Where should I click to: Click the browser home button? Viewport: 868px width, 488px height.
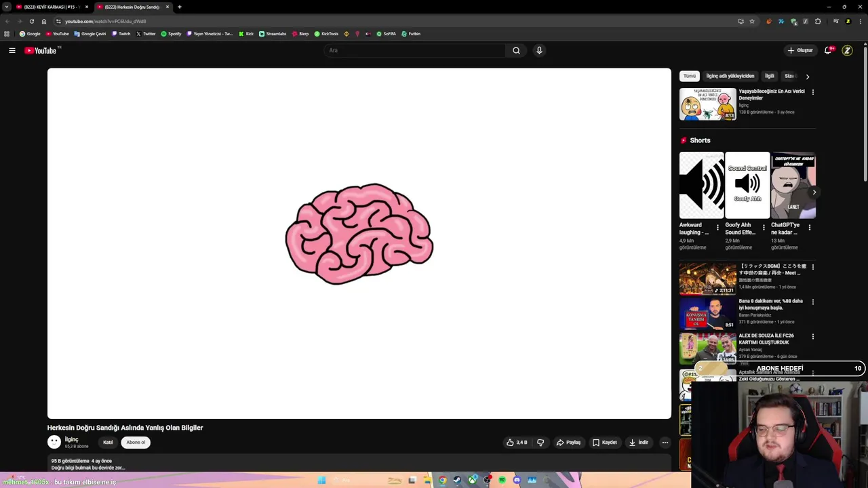tap(44, 21)
